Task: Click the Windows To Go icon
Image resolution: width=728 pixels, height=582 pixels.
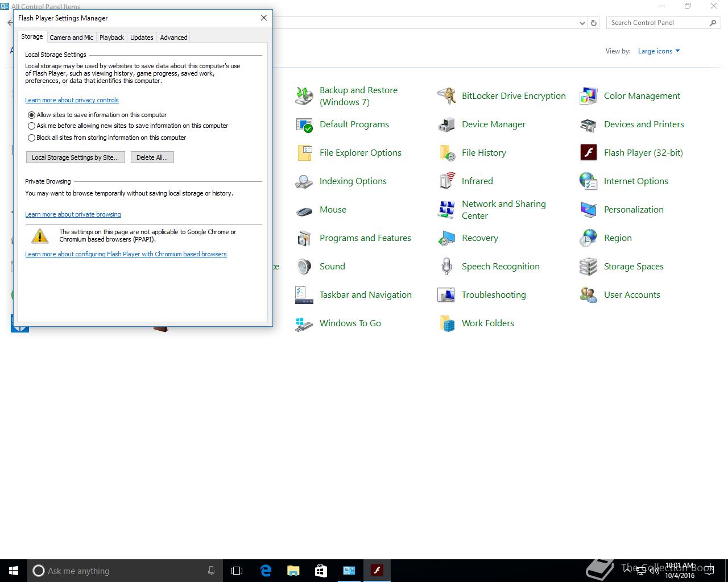Action: click(304, 323)
